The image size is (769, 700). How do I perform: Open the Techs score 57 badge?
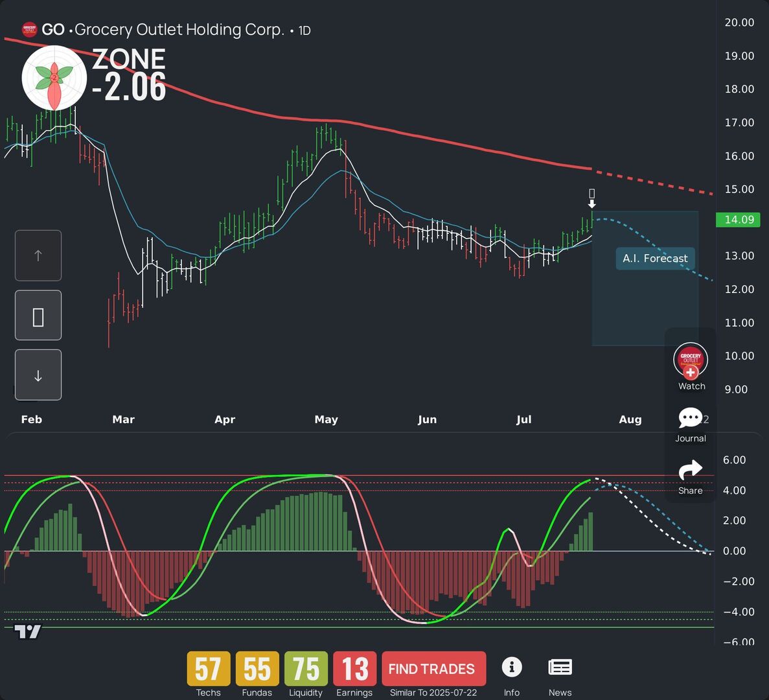click(208, 669)
